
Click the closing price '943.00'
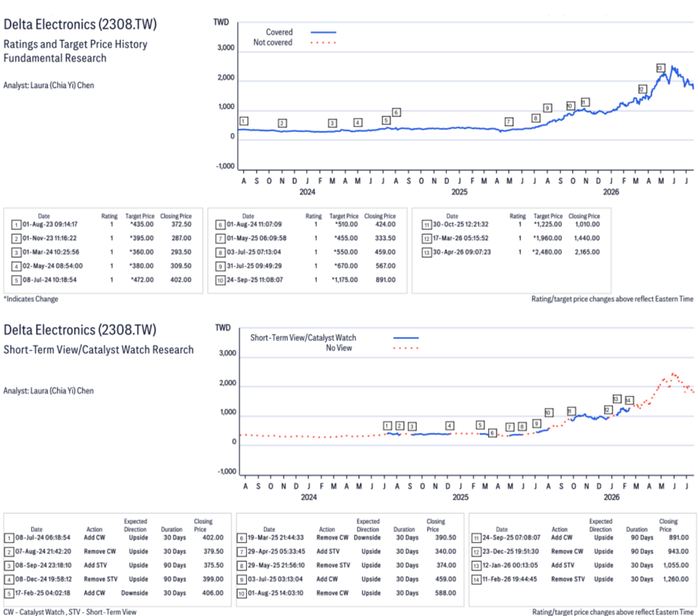coord(679,552)
